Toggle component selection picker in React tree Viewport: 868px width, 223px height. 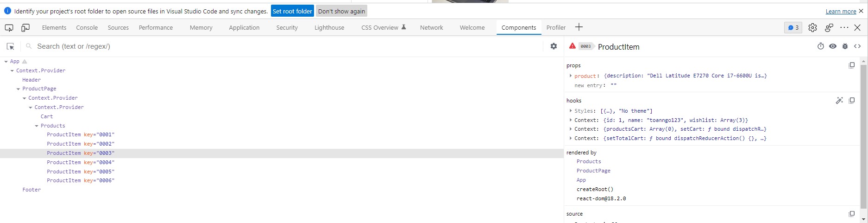click(10, 46)
